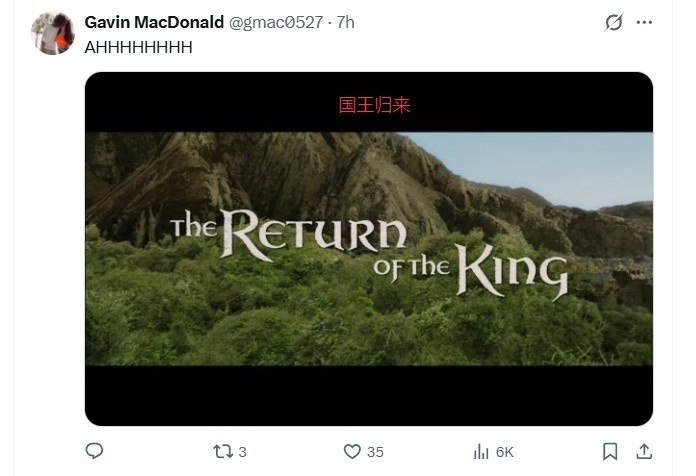Bookmark this post
Viewport: 696px width, 476px height.
click(610, 451)
